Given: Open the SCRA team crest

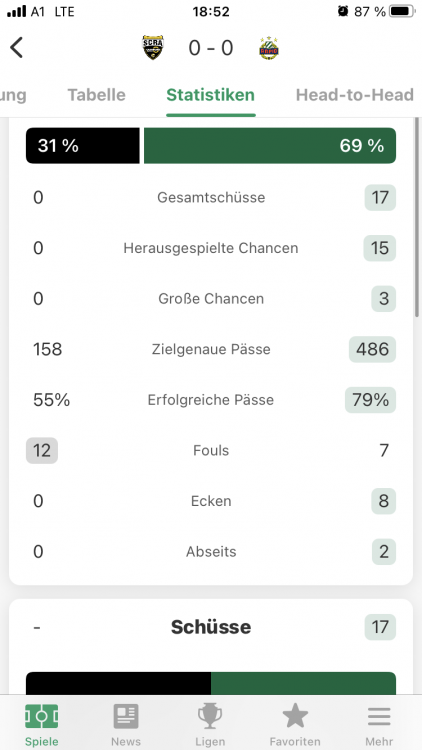Looking at the screenshot, I should 153,47.
